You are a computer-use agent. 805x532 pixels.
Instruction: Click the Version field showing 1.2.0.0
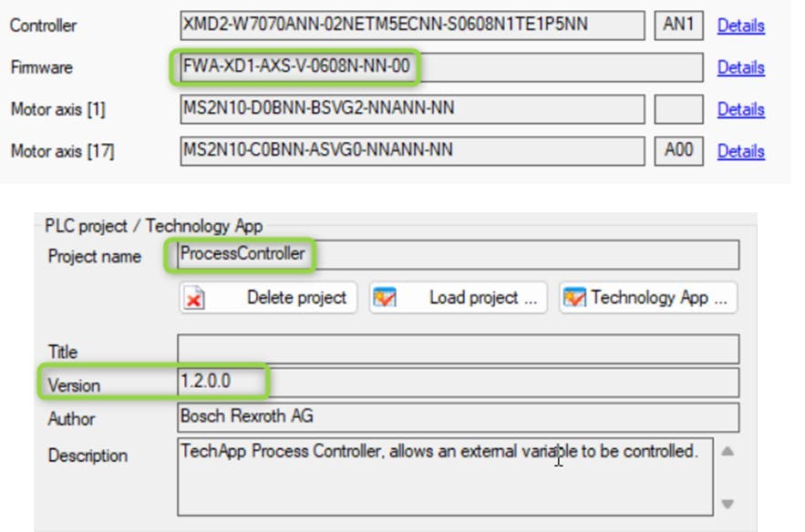tap(458, 383)
